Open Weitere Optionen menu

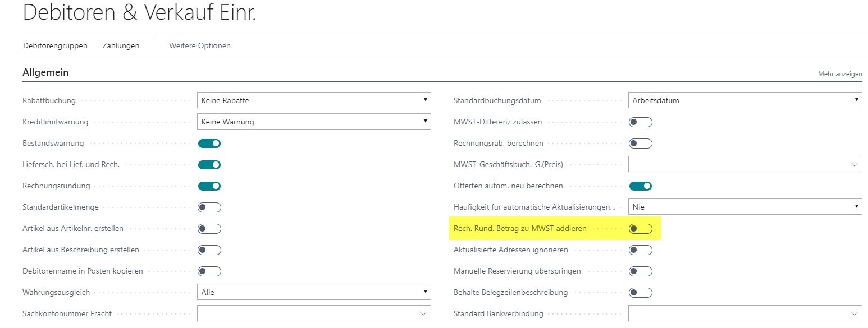pyautogui.click(x=200, y=45)
